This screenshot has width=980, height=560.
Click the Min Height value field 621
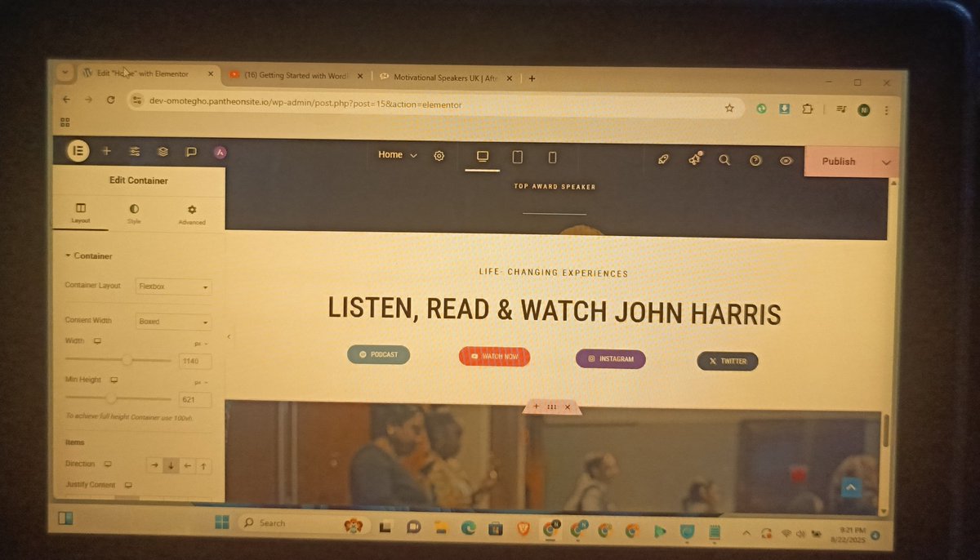195,400
